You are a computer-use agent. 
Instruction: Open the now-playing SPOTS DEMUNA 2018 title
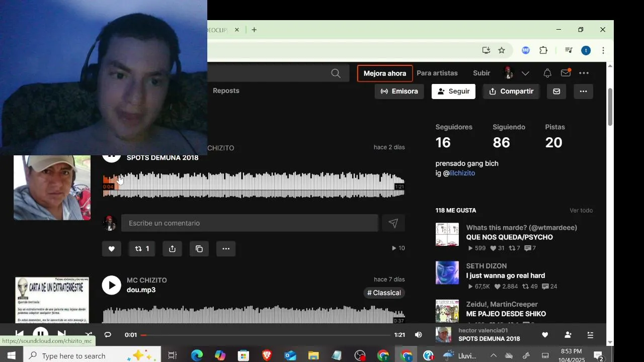pyautogui.click(x=489, y=339)
